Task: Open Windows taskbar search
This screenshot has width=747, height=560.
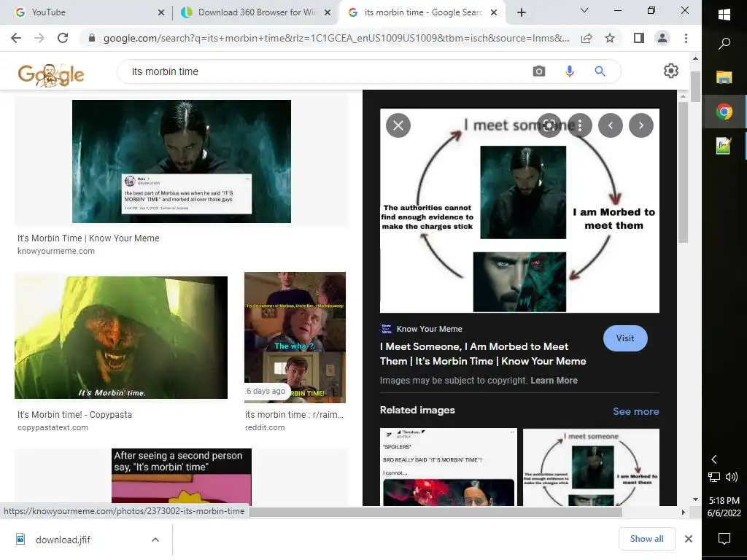Action: coord(724,44)
